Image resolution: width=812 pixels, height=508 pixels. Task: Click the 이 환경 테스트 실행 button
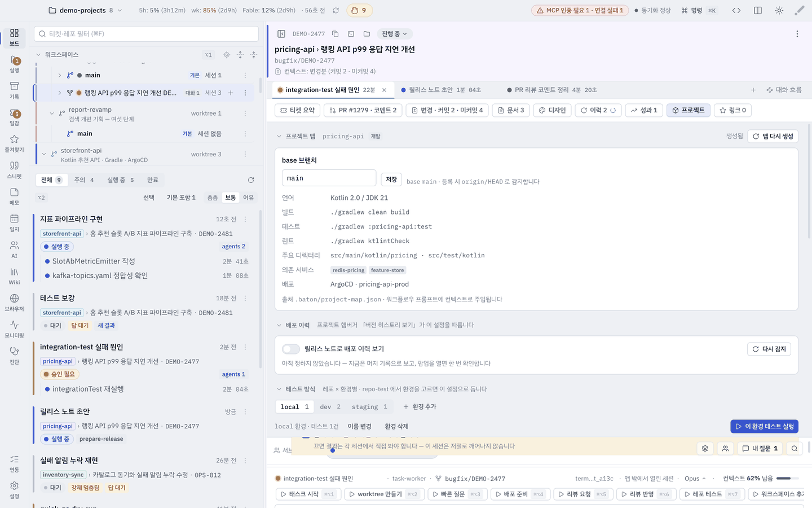click(x=764, y=426)
